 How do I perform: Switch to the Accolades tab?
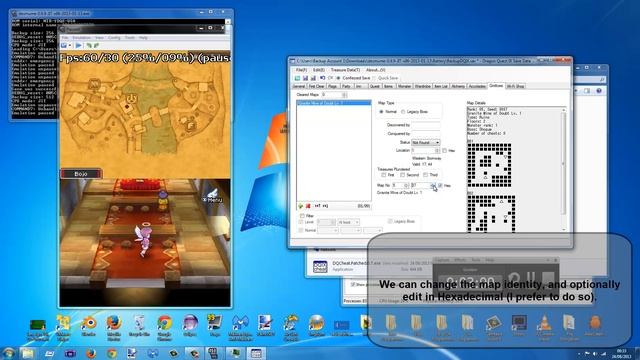(477, 86)
